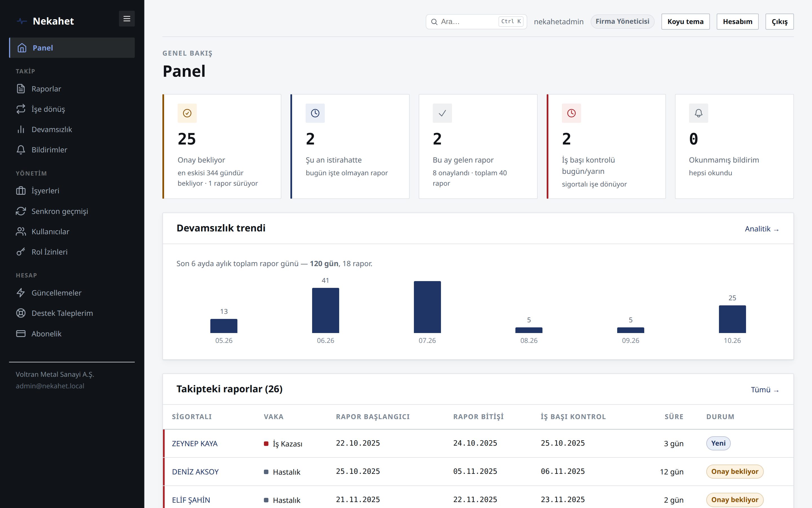Click the key icon beside Rol İzinleri

tap(21, 252)
